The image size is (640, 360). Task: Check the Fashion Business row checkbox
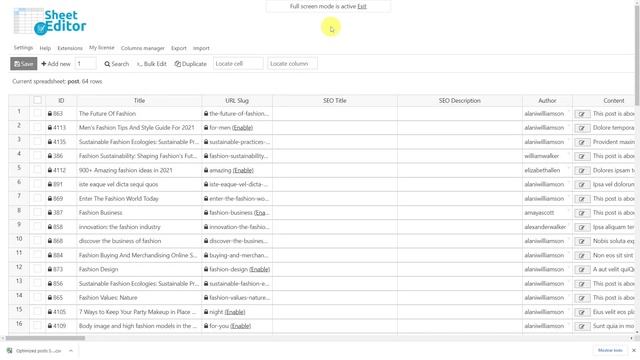pyautogui.click(x=38, y=213)
